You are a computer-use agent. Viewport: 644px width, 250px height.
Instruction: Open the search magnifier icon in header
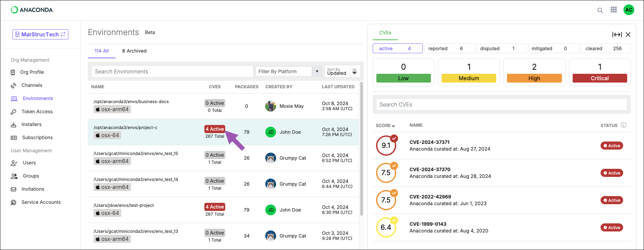(600, 10)
